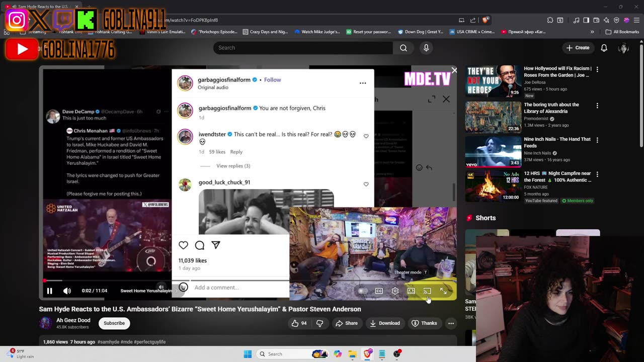Open Reset your password bookmark
The height and width of the screenshot is (362, 644).
pos(369,32)
